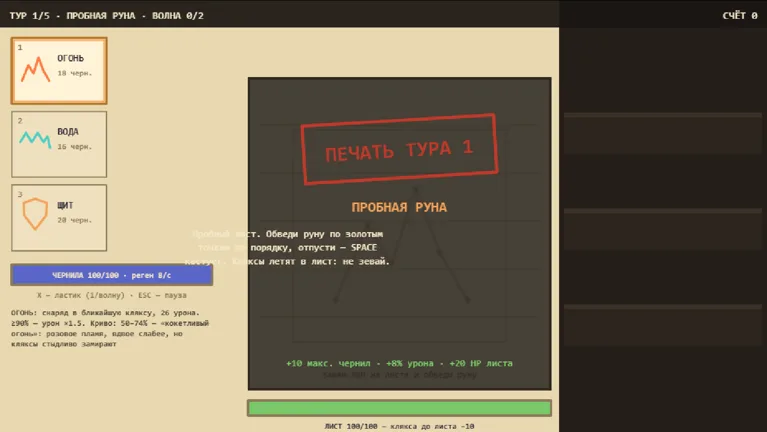Select the ОГОНЬ fire rune card
Screen dimensions: 767x432
click(x=59, y=71)
